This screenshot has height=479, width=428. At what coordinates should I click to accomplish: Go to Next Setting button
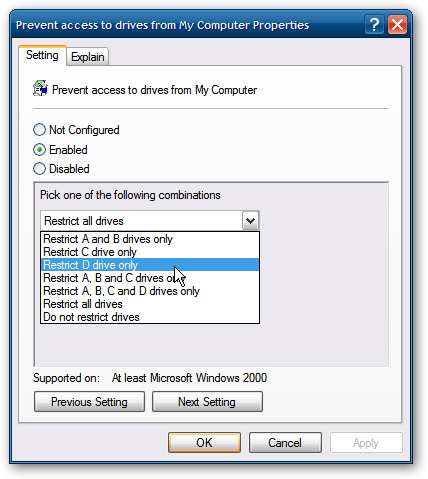pyautogui.click(x=207, y=402)
